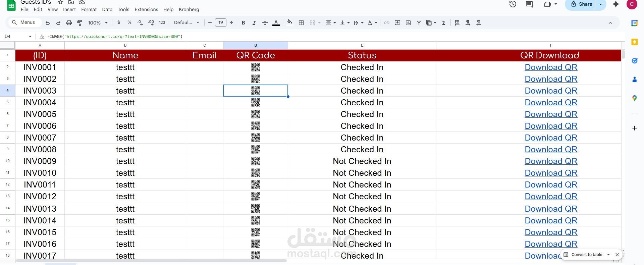Open the meeting camera dropdown
This screenshot has width=644, height=265.
click(x=556, y=4)
